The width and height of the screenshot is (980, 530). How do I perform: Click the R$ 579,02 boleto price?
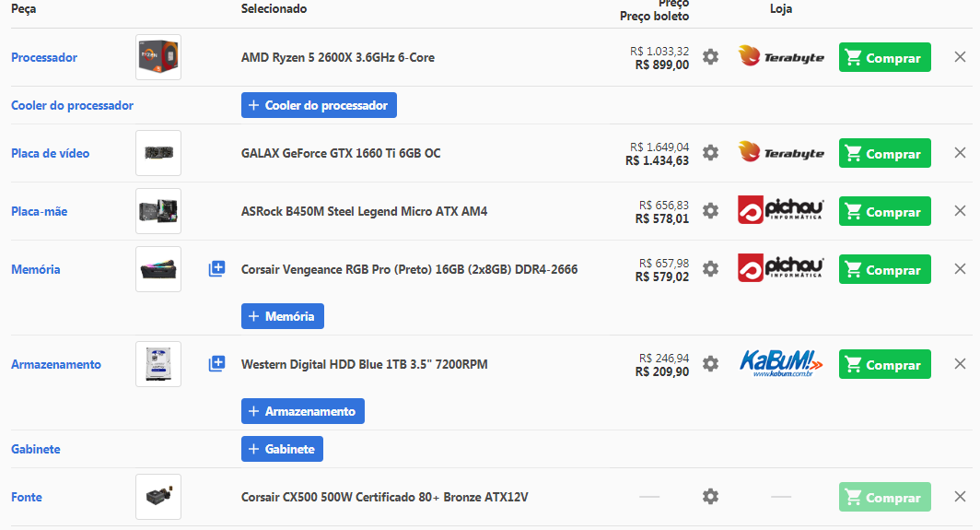click(662, 277)
